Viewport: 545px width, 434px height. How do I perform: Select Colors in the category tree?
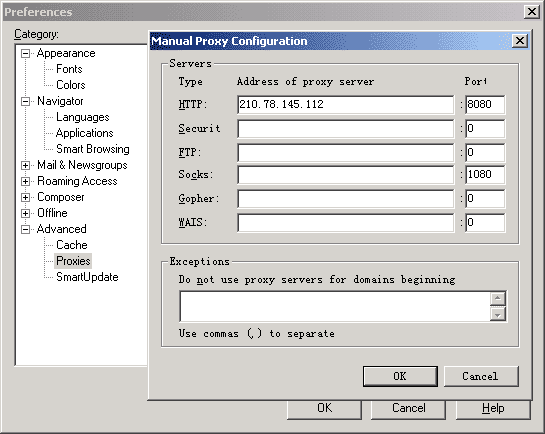71,85
